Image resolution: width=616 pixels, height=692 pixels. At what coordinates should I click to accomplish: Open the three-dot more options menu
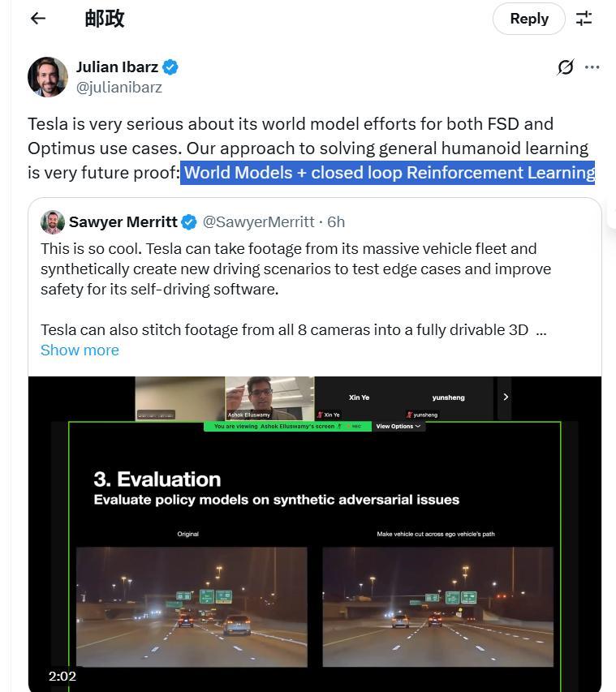click(x=592, y=67)
